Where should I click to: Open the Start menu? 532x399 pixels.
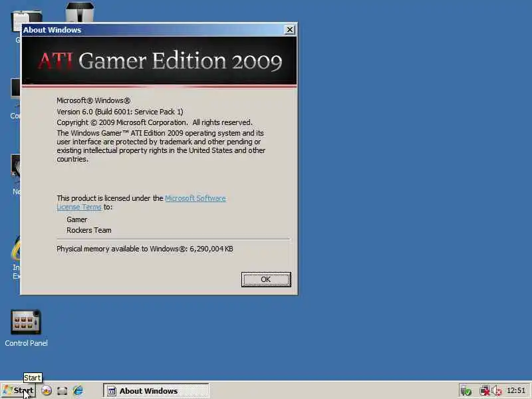(19, 390)
